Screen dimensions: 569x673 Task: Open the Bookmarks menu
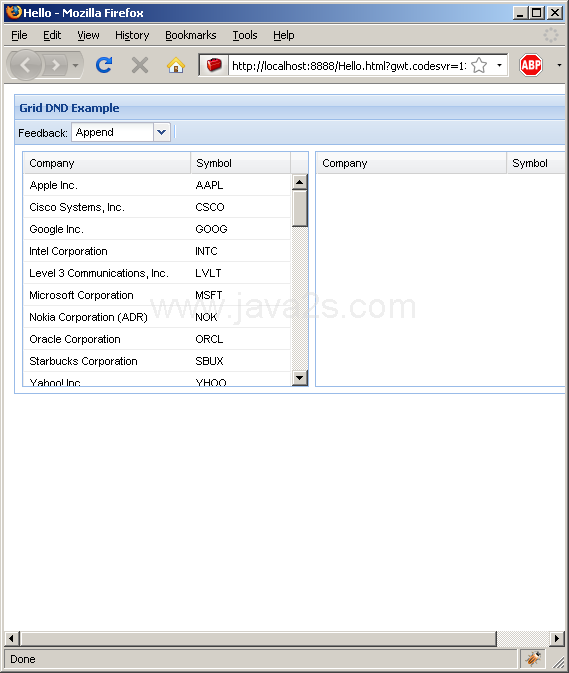pyautogui.click(x=191, y=35)
